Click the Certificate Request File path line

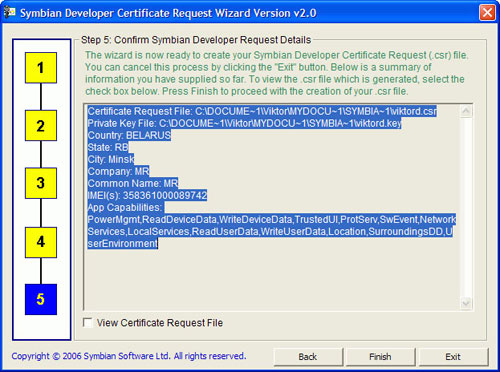(262, 111)
